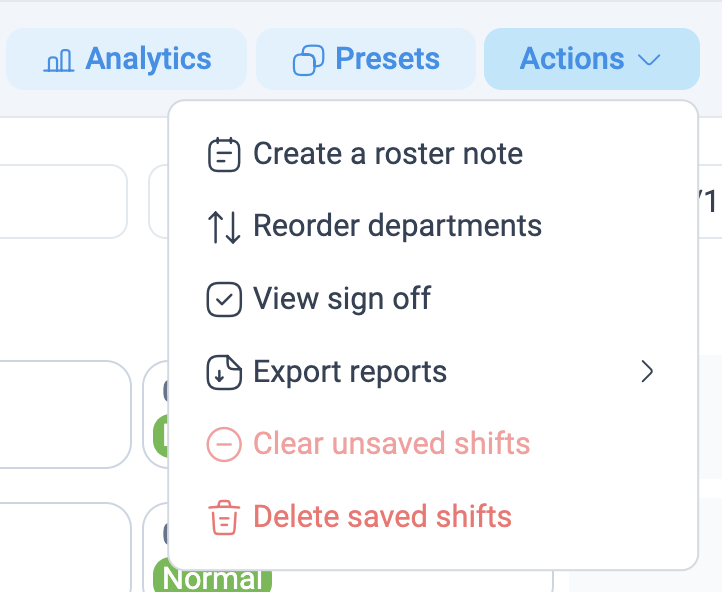
Task: Click the reorder departments arrows icon
Action: pyautogui.click(x=224, y=227)
